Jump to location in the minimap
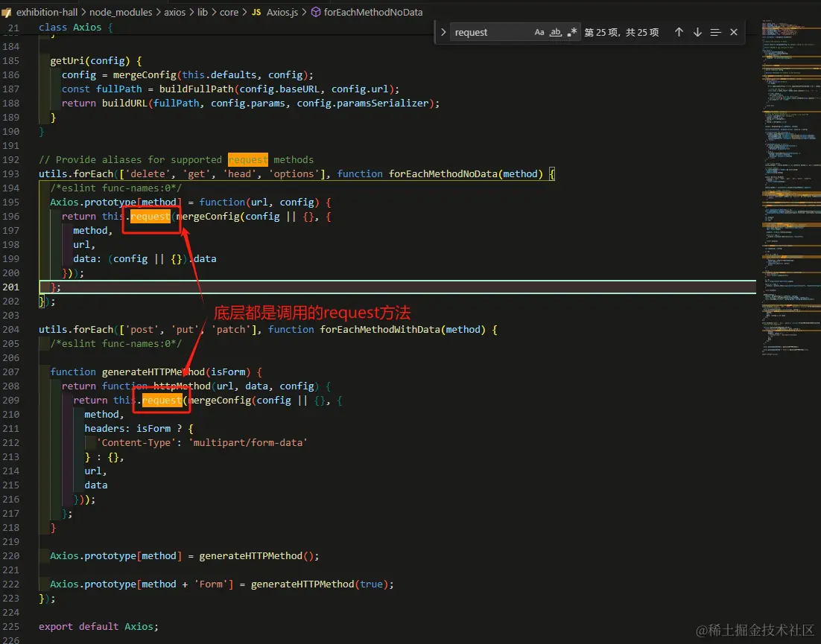 [x=790, y=188]
